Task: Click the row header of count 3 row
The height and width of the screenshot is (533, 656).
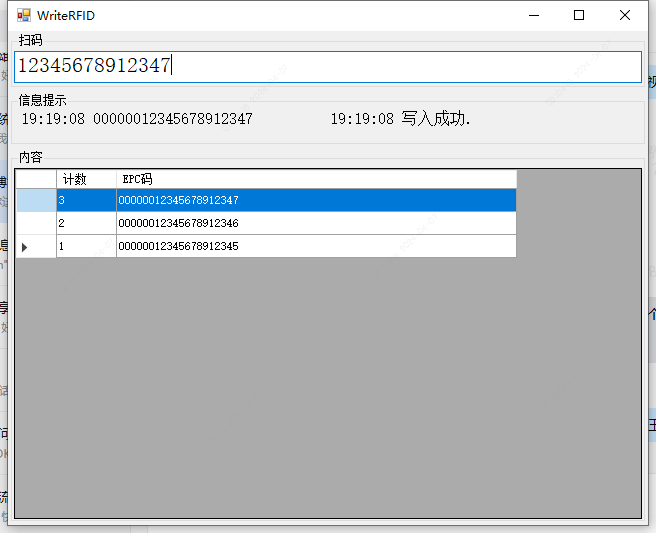Action: pos(36,200)
